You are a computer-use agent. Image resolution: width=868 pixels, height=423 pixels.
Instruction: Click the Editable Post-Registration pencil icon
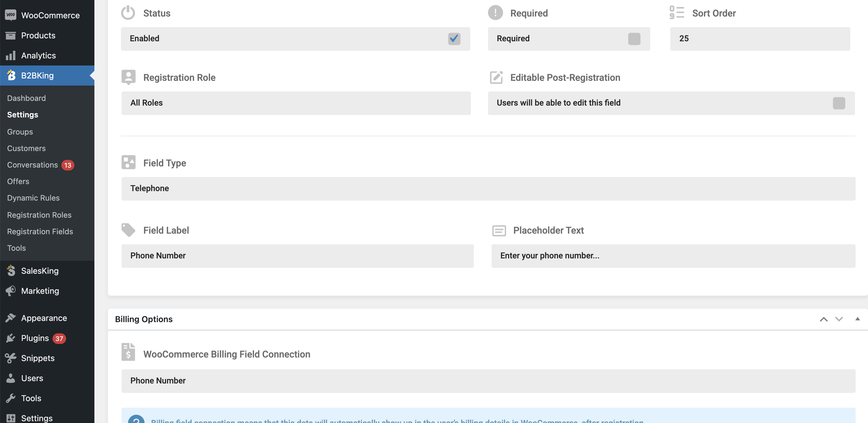click(496, 77)
